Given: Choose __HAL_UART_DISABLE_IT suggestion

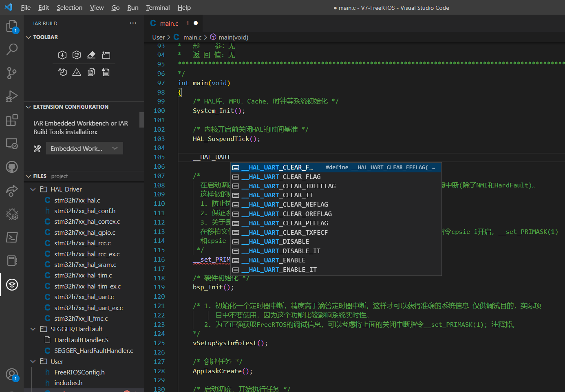Looking at the screenshot, I should [x=336, y=251].
